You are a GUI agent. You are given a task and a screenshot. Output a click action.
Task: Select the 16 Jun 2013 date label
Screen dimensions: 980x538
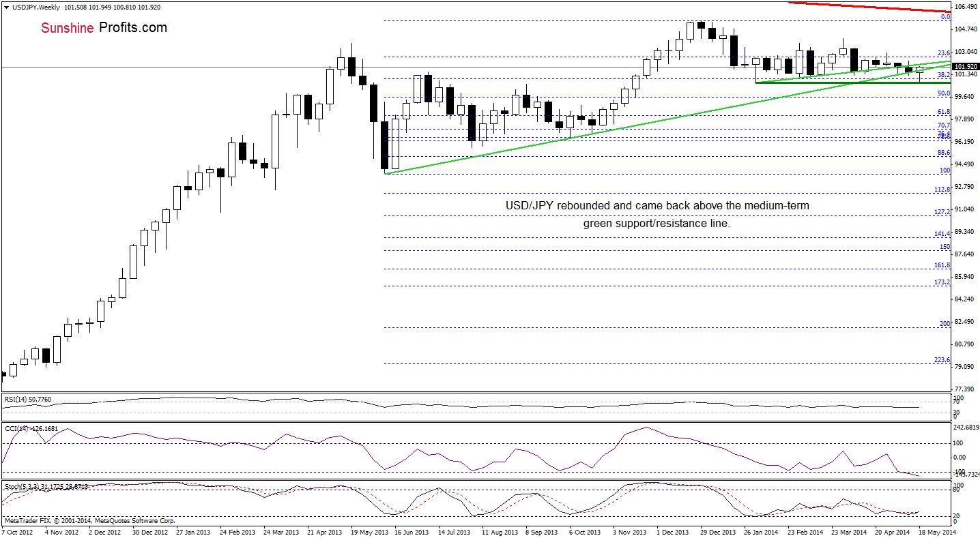point(412,531)
